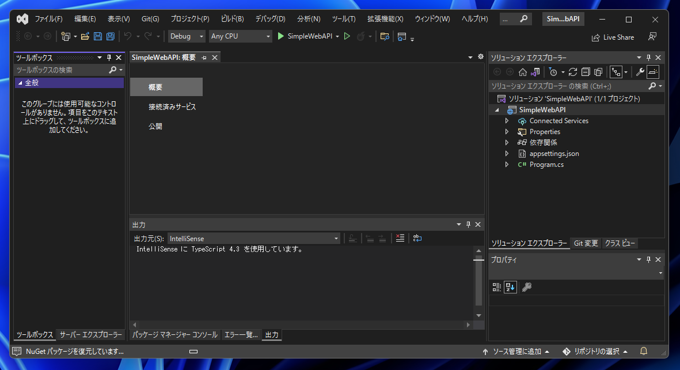Click the property pages wrench icon in Properties
The image size is (680, 370).
point(526,287)
